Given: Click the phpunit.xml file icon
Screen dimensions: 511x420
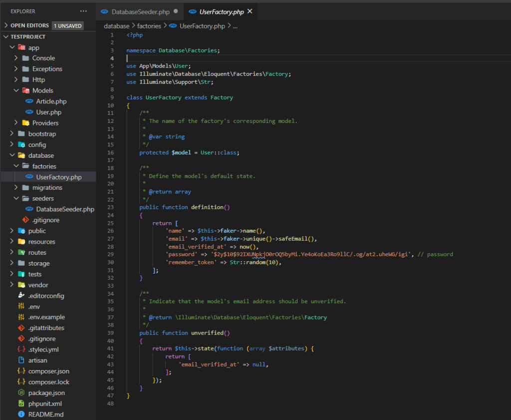Looking at the screenshot, I should [x=21, y=404].
